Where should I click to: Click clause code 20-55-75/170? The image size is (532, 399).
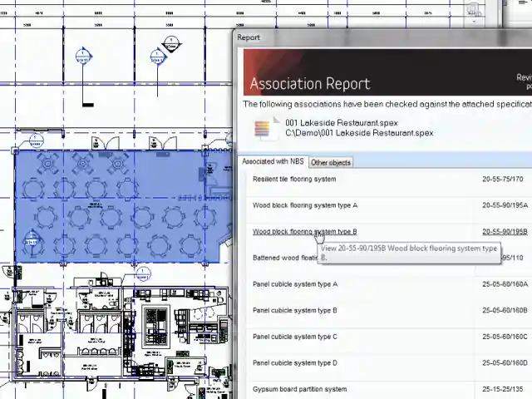click(x=502, y=179)
